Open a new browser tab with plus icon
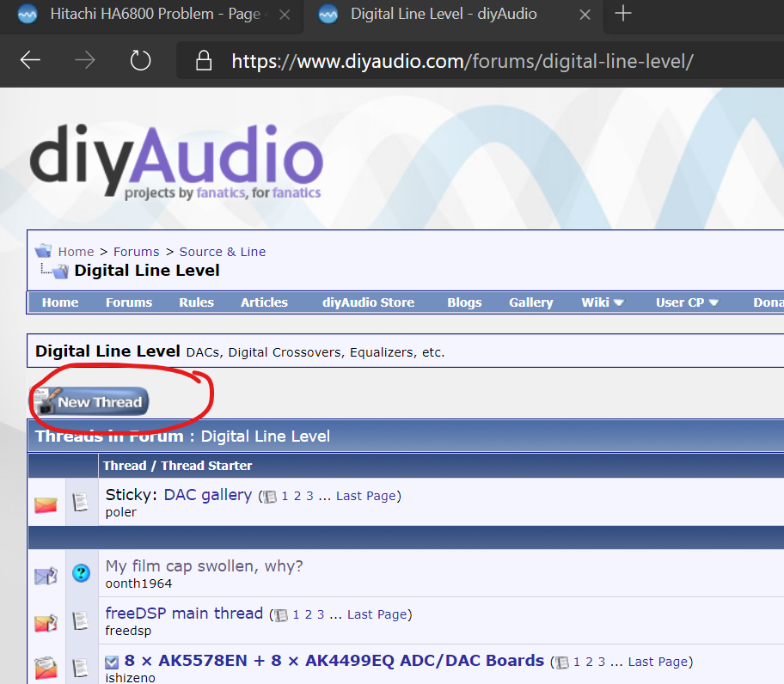784x684 pixels. [x=623, y=14]
